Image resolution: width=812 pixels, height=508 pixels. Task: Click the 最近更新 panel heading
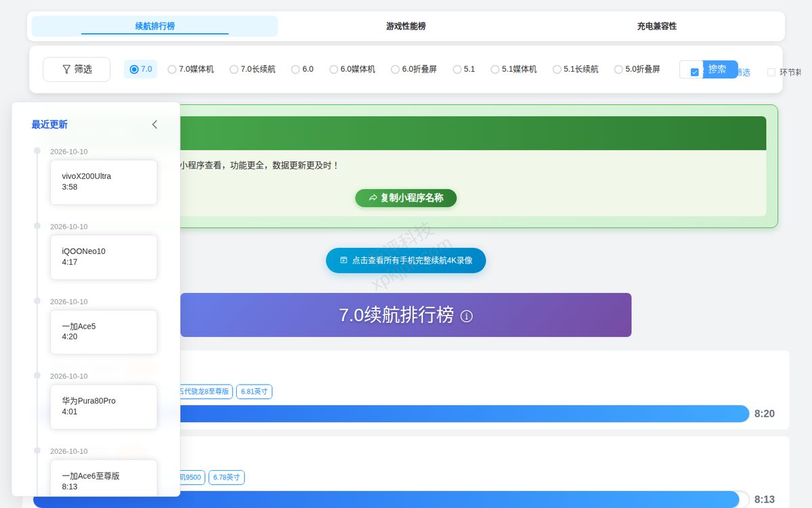tap(49, 125)
